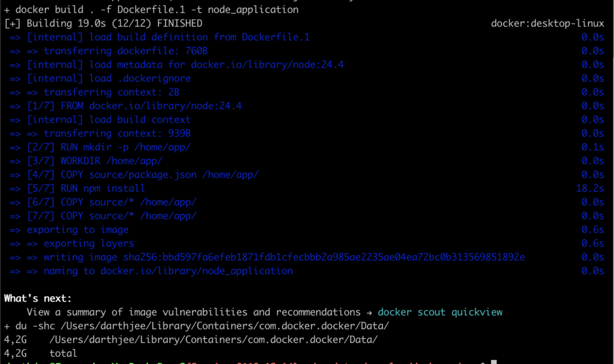Click the RUN npm install step
This screenshot has height=364, width=614.
(x=103, y=188)
